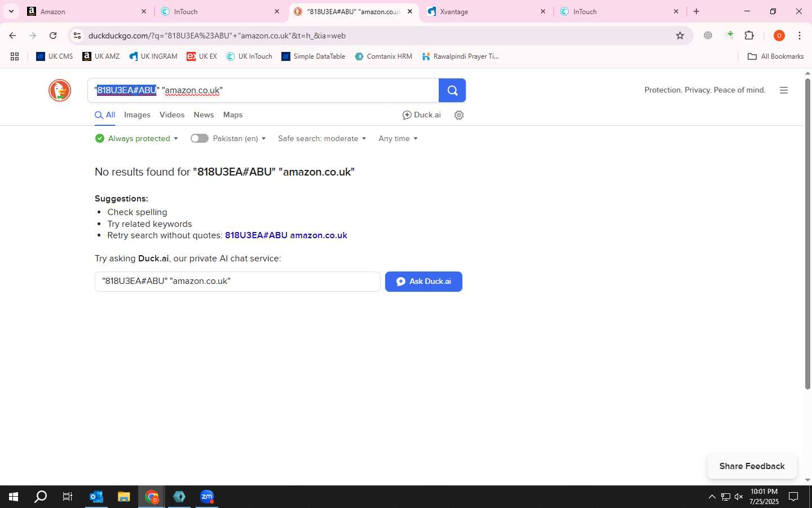Open Comtanix HRM bookmark
This screenshot has width=812, height=508.
tap(383, 56)
